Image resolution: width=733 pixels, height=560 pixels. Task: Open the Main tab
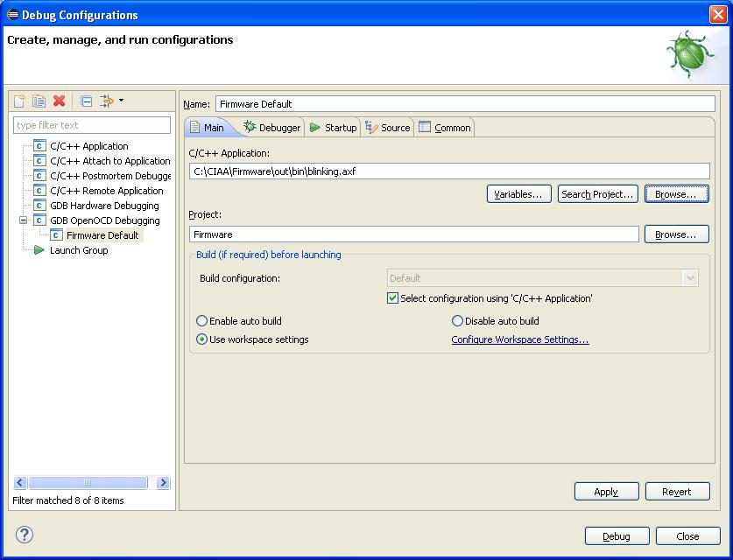(207, 128)
